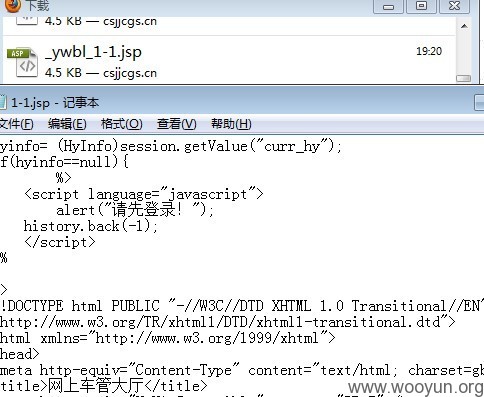Click the xhtml1-transitional.dtd URL line
This screenshot has width=484, height=397.
coord(228,322)
